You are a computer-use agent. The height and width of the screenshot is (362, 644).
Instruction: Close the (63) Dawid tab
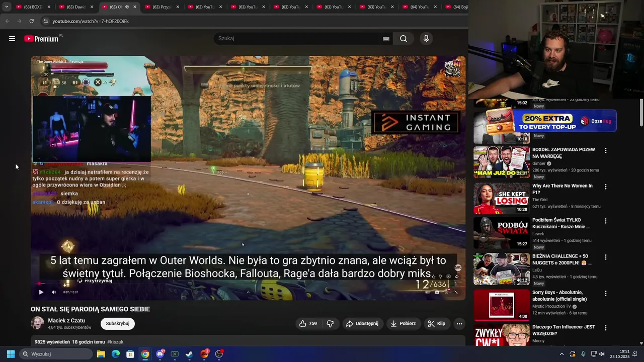[92, 7]
